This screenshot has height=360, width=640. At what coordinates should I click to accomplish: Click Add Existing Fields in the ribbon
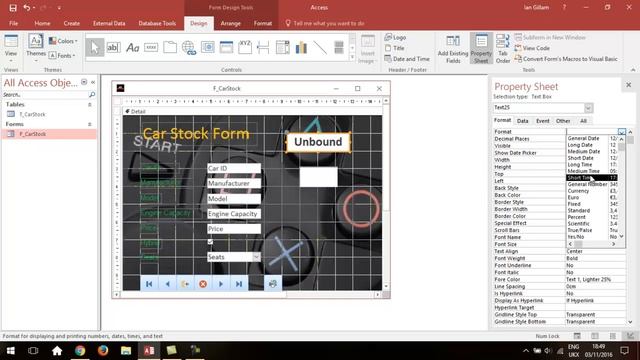453,49
